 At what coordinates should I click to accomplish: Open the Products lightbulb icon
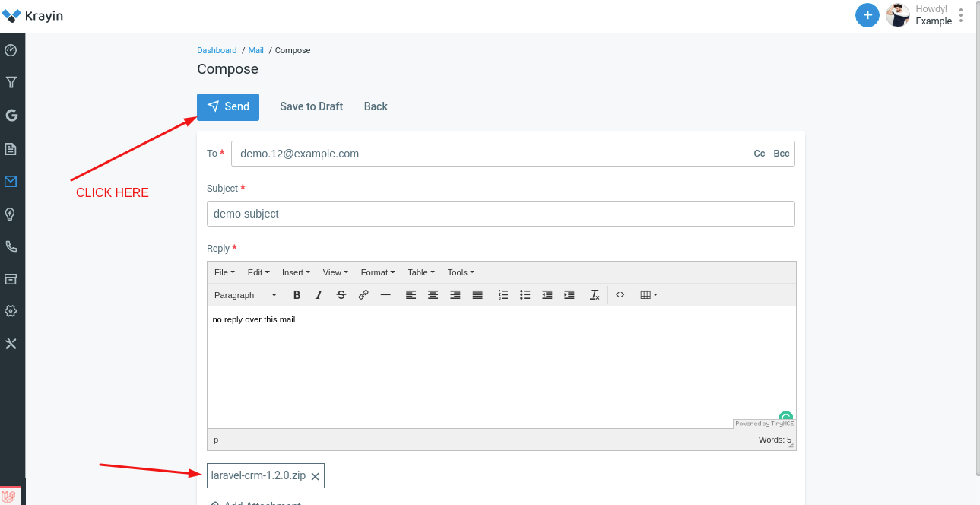(x=11, y=214)
